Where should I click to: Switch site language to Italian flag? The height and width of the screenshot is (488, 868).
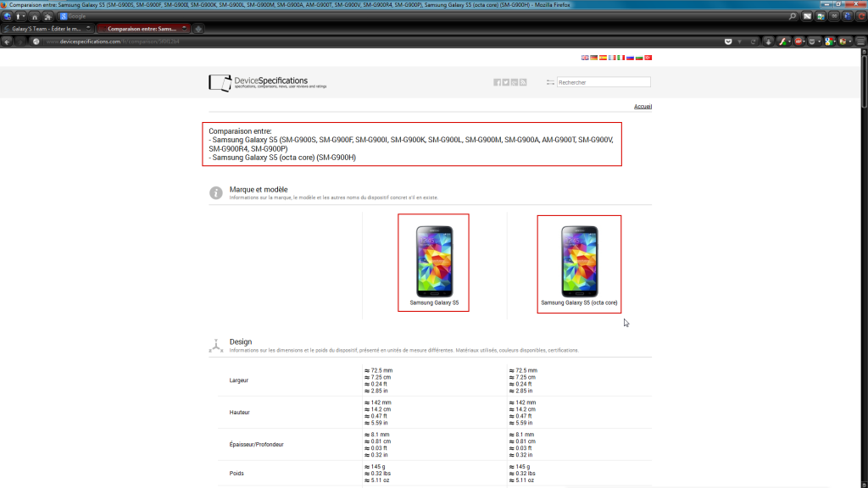pyautogui.click(x=621, y=58)
